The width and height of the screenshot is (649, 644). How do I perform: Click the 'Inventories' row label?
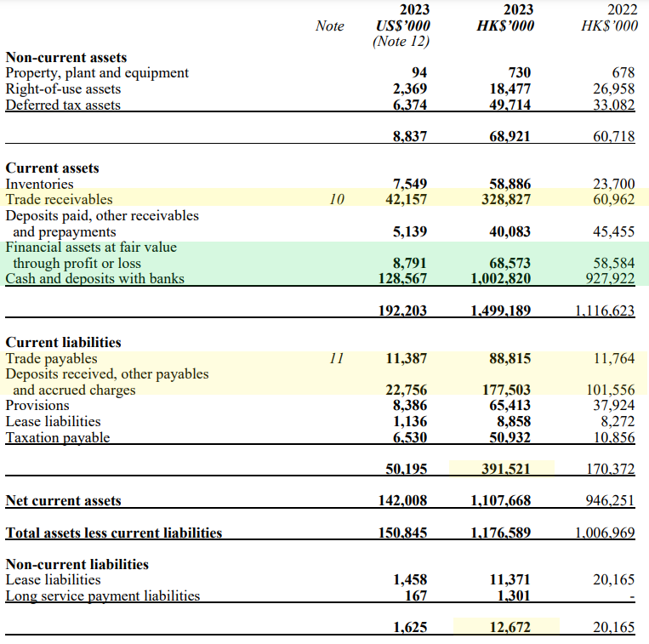click(39, 184)
